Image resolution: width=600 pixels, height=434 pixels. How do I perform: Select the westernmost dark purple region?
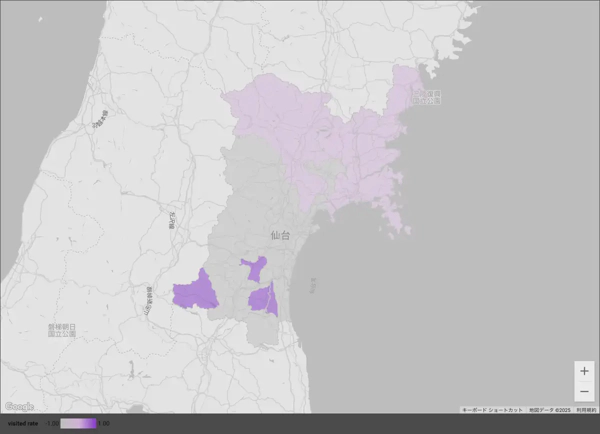[196, 292]
